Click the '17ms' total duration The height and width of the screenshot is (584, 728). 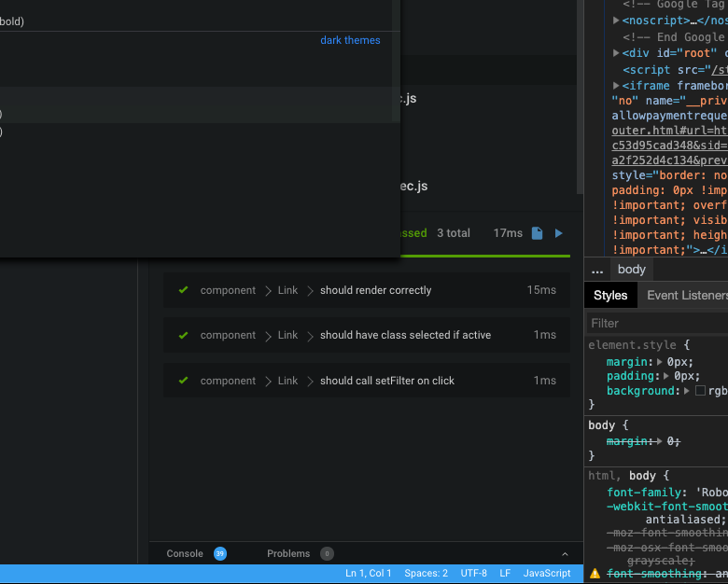(x=508, y=233)
